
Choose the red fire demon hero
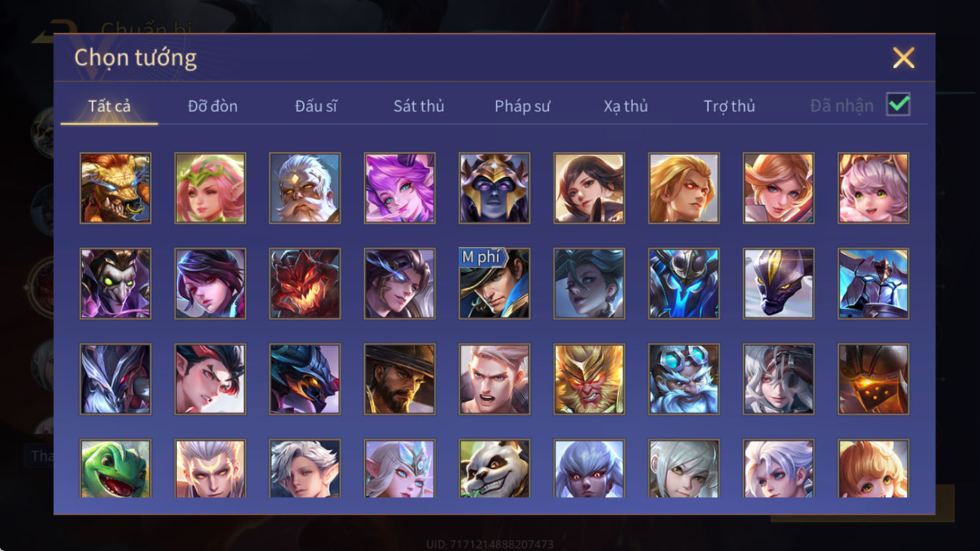305,284
